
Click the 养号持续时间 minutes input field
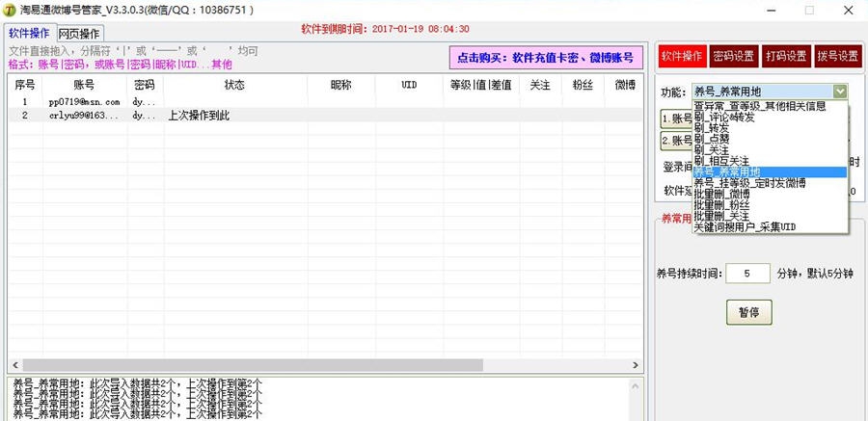click(747, 274)
